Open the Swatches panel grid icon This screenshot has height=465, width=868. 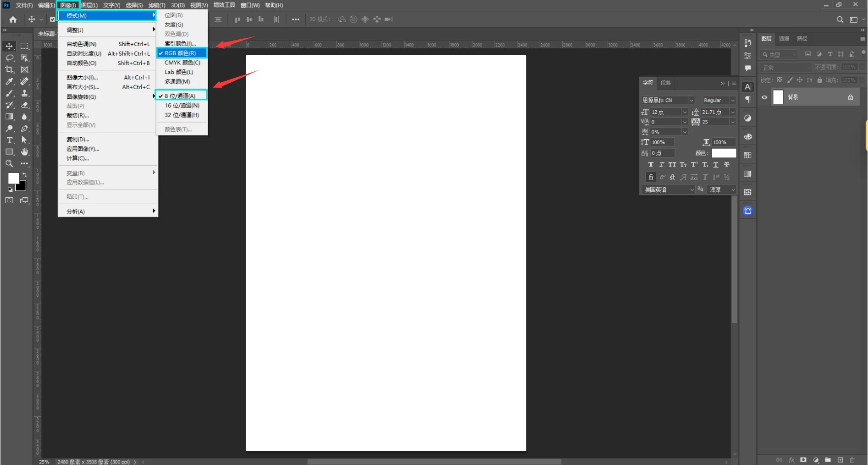[x=748, y=155]
